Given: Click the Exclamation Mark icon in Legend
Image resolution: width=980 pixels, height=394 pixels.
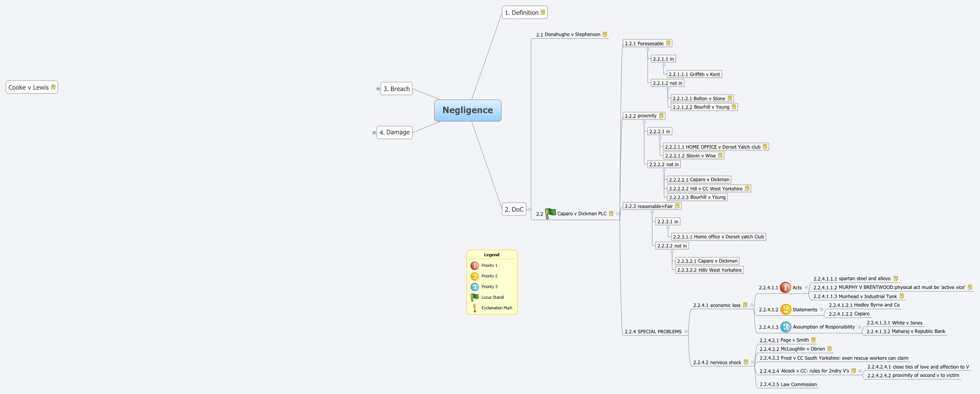Looking at the screenshot, I should point(474,308).
